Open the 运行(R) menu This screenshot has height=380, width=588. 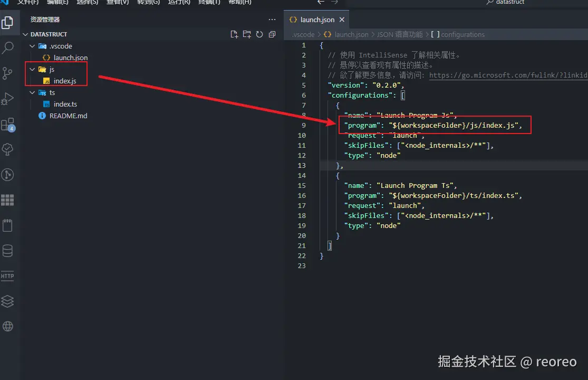tap(179, 2)
